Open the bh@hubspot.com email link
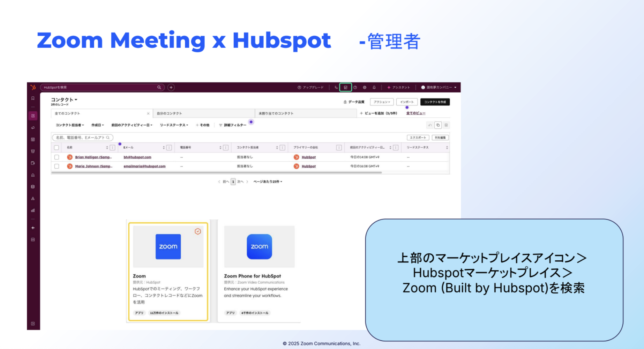This screenshot has height=349, width=644. (137, 157)
